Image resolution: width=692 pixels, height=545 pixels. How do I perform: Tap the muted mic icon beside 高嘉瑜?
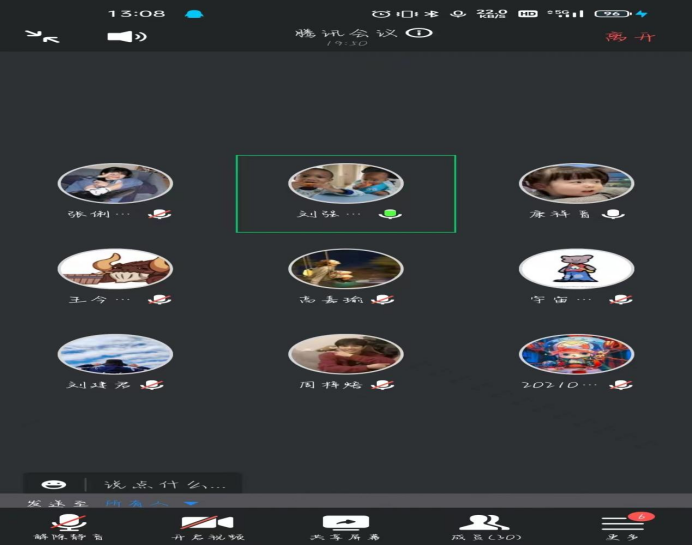(x=383, y=299)
